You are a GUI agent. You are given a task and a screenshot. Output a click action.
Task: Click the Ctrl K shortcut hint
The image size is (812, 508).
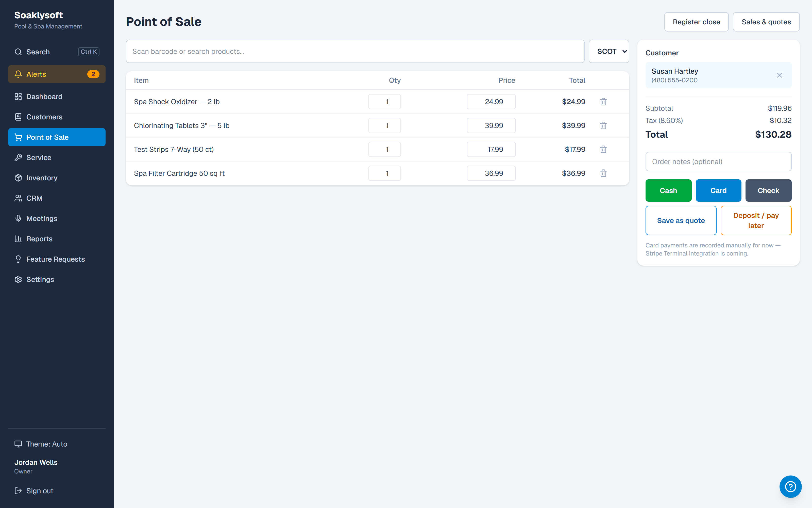89,52
